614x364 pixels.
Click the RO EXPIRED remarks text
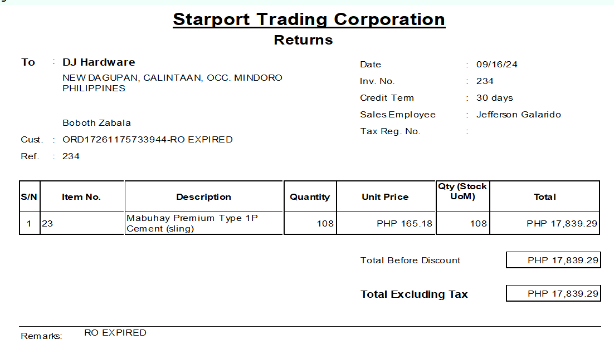coord(115,333)
